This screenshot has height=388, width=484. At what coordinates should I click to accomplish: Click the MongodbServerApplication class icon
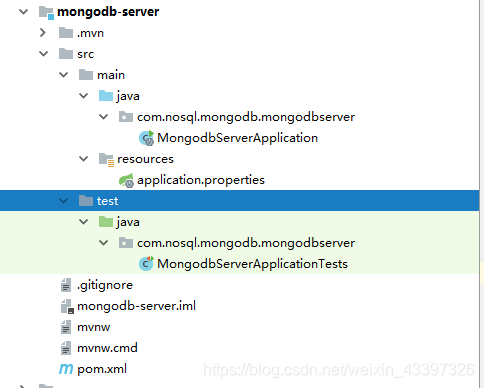(146, 138)
